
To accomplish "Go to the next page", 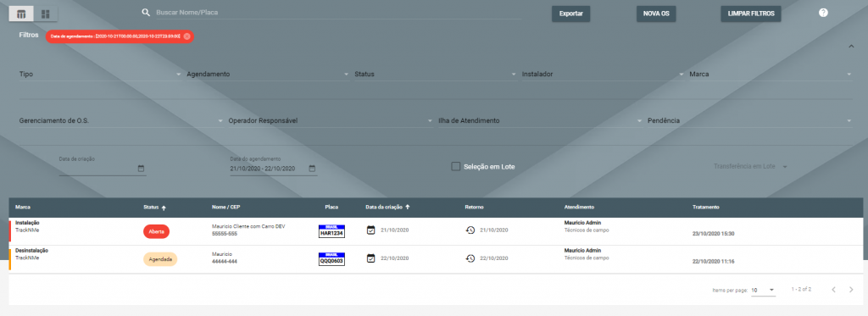I will pos(851,290).
